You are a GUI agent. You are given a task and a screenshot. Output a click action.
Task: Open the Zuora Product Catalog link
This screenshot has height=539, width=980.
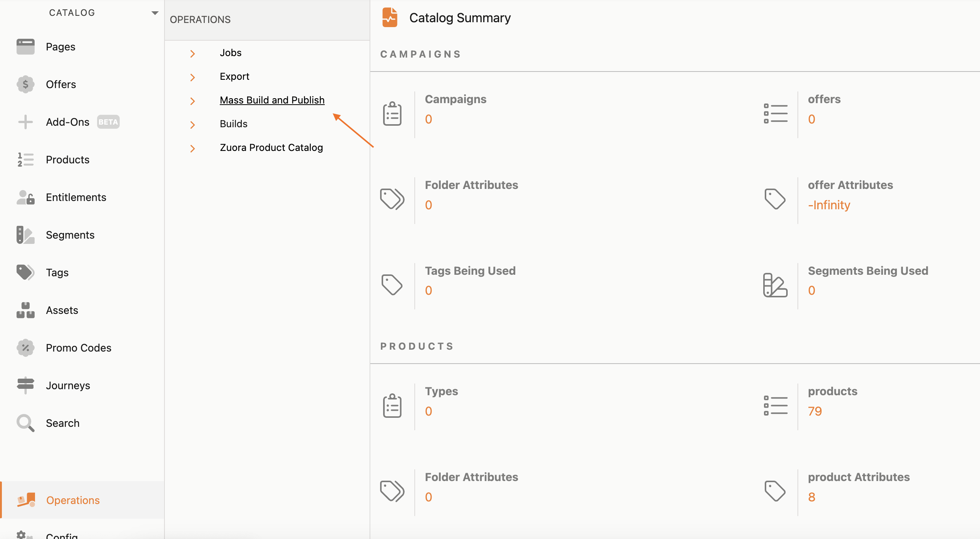[x=271, y=147]
